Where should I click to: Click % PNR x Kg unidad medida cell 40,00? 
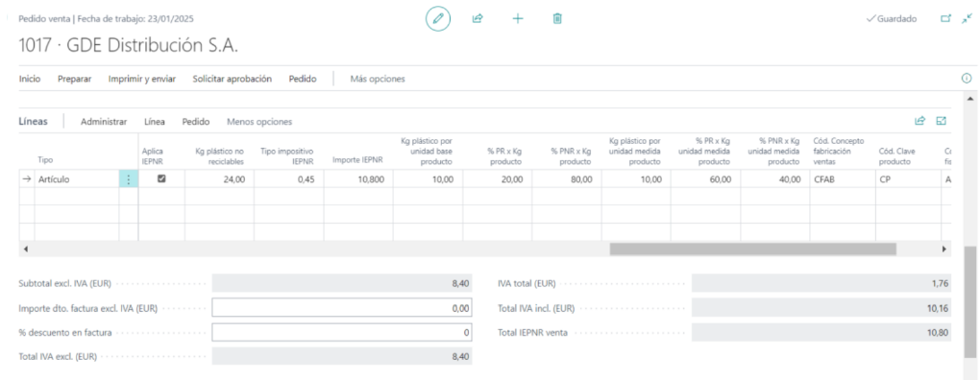click(774, 179)
